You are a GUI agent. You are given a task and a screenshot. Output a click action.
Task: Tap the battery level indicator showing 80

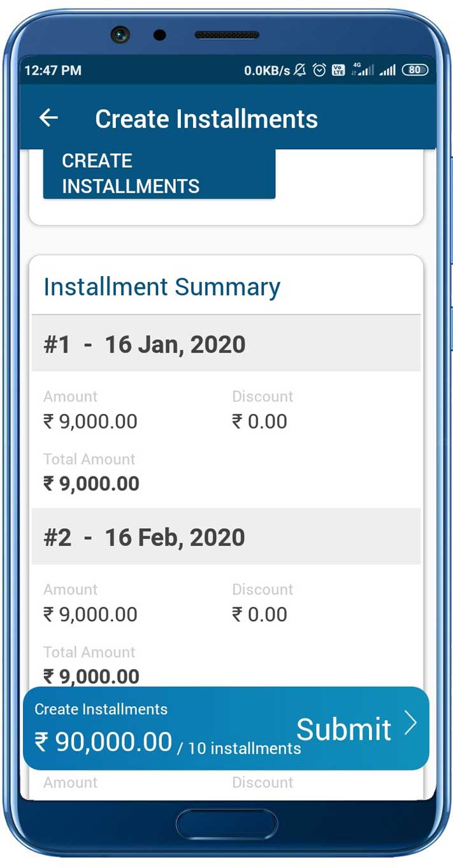[x=413, y=70]
